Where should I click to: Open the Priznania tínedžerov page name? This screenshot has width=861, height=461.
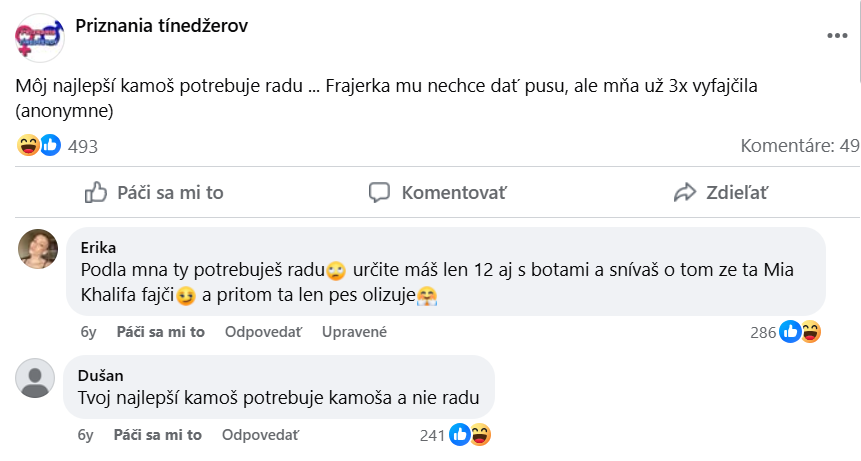[162, 26]
